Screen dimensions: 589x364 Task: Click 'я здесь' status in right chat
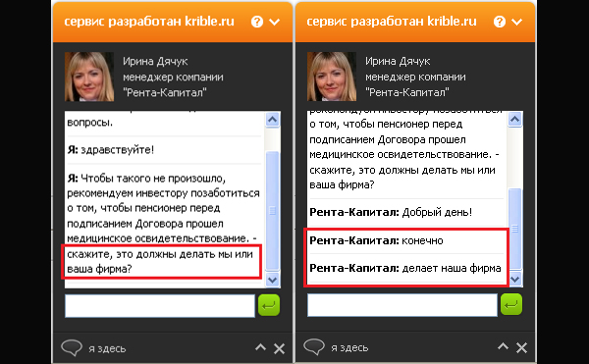349,348
